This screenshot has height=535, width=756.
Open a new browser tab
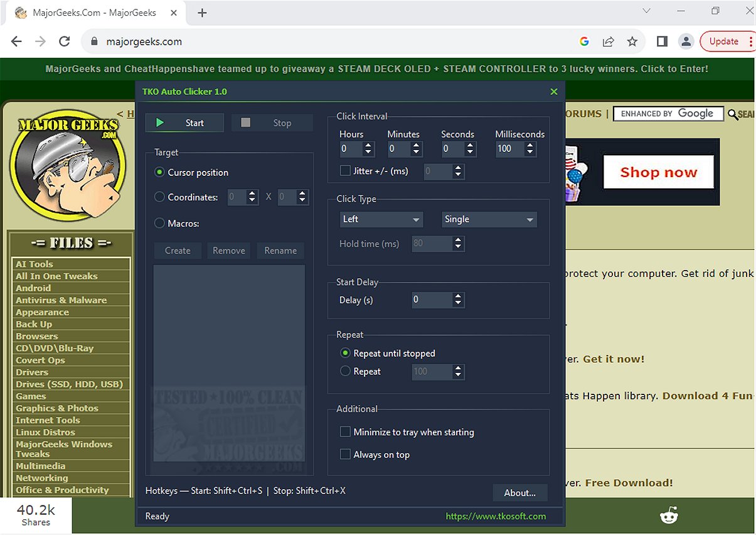tap(202, 13)
